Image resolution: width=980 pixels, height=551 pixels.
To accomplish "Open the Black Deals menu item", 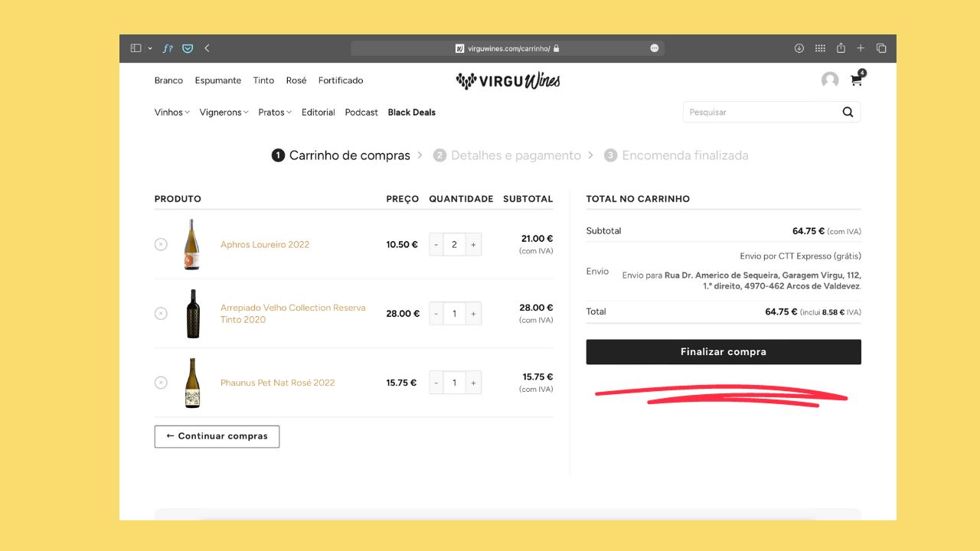I will (411, 112).
